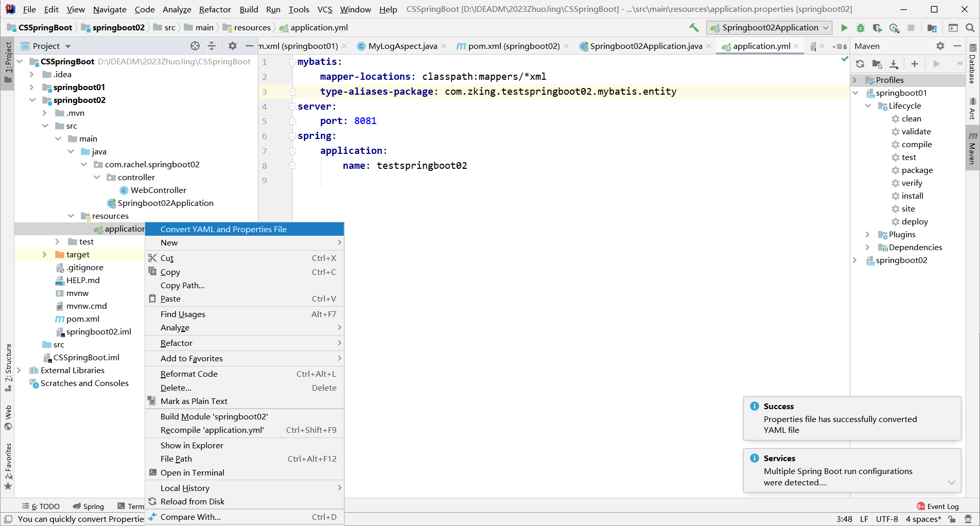Image resolution: width=980 pixels, height=526 pixels.
Task: Expand the Services notification chevron
Action: coord(952,482)
